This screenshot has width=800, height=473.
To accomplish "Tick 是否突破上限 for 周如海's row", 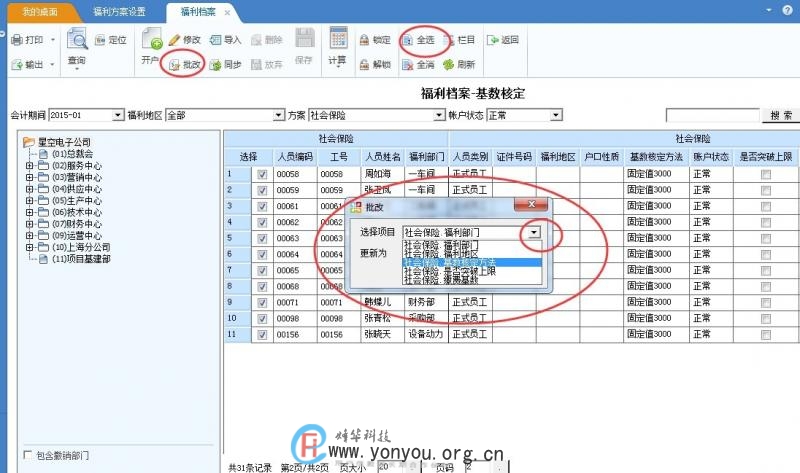I will pos(766,175).
